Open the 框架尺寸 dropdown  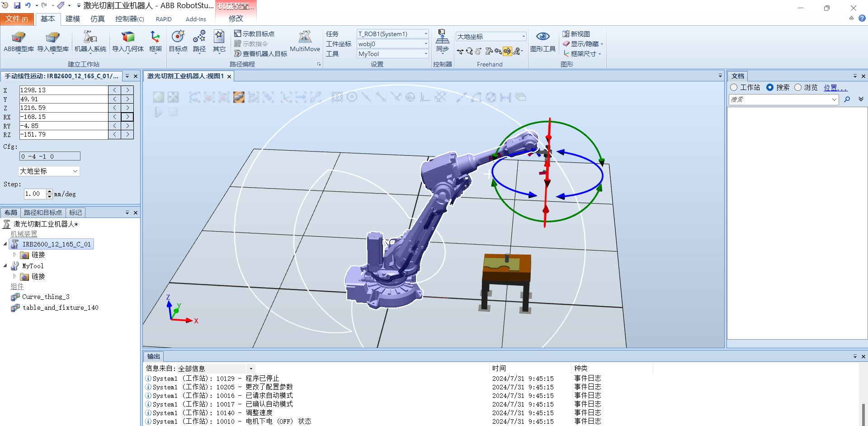tap(582, 54)
